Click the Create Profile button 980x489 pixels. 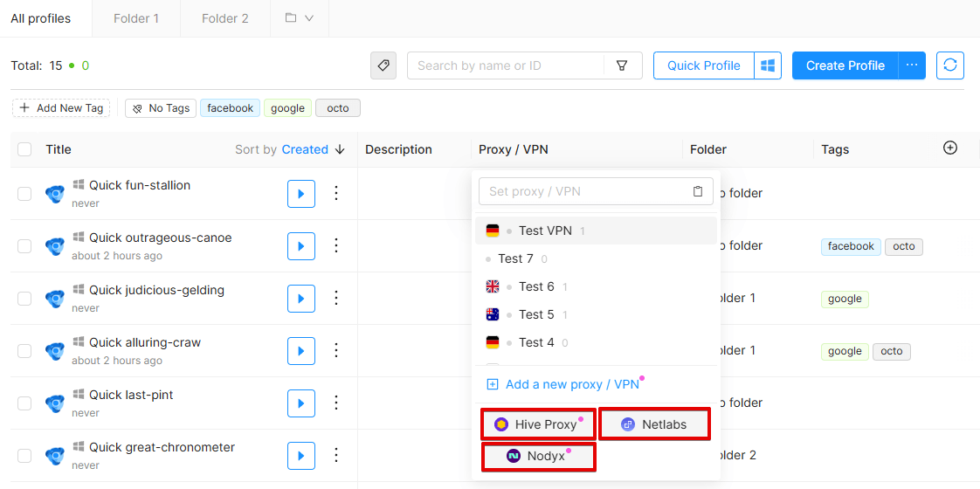845,65
